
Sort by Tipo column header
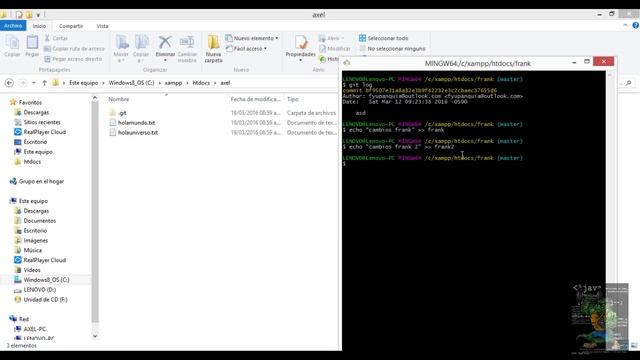pyautogui.click(x=293, y=99)
